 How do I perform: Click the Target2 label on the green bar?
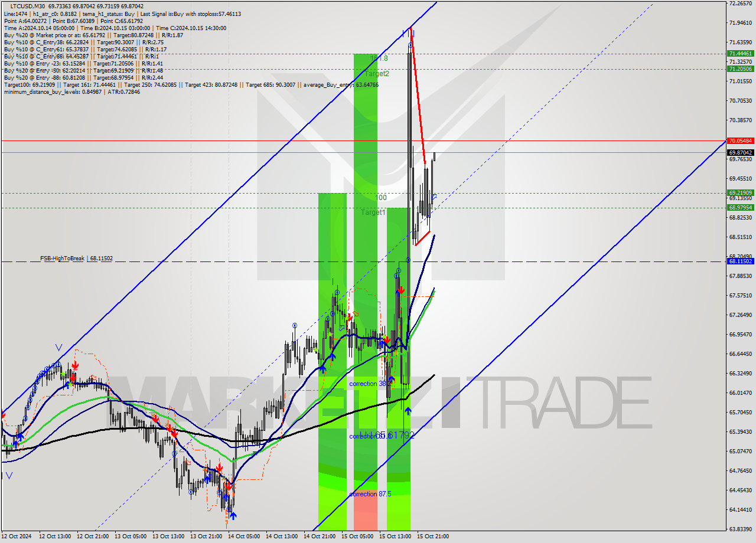[x=377, y=74]
